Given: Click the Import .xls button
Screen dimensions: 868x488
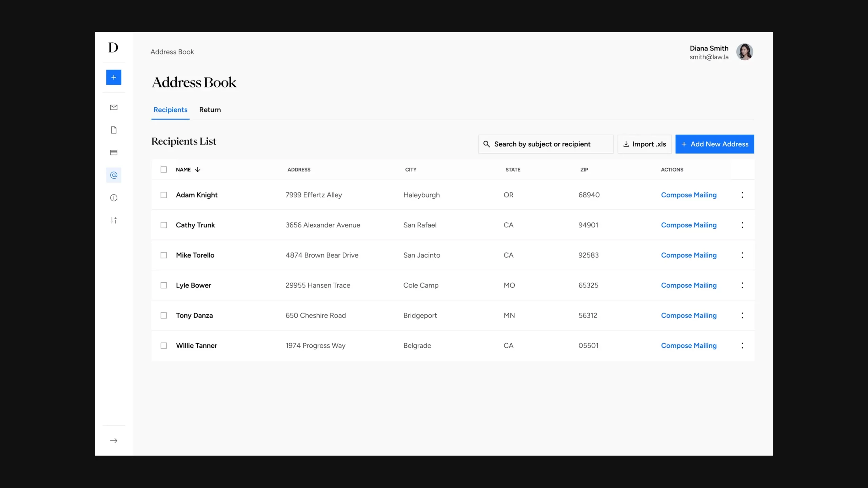Looking at the screenshot, I should (x=645, y=144).
